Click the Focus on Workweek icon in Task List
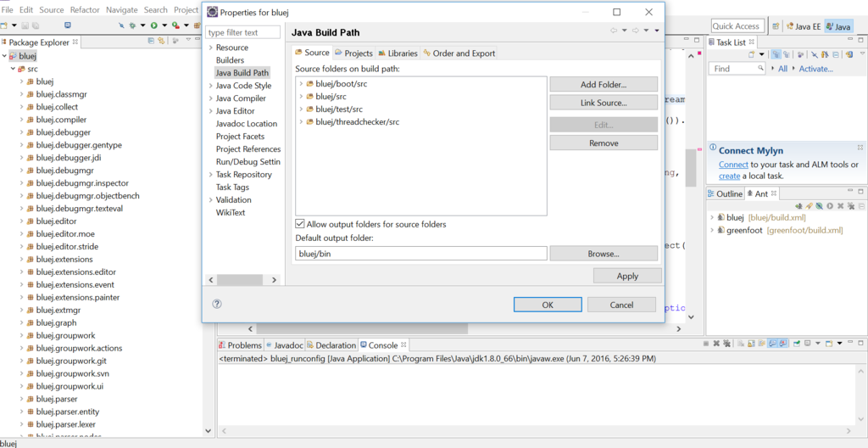 [800, 54]
